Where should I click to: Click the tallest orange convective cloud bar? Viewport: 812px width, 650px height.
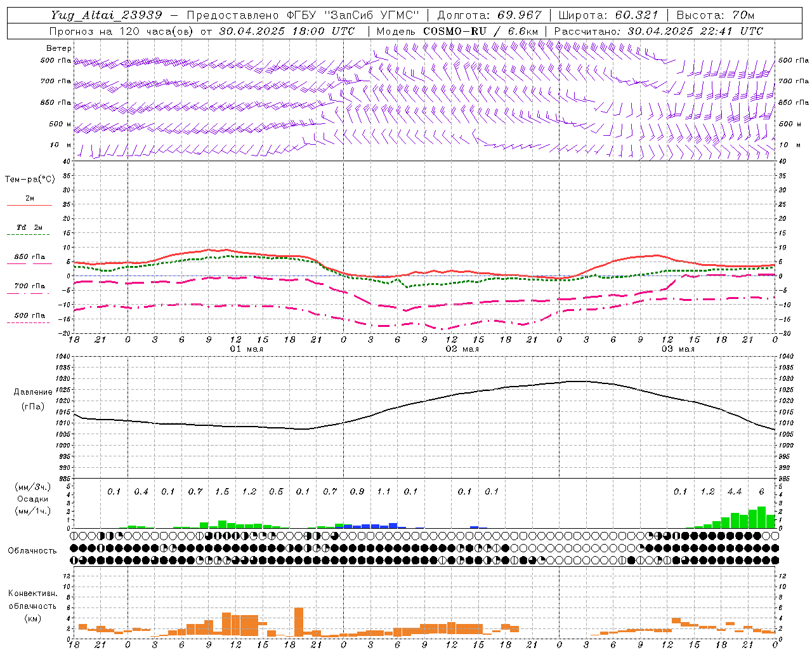coord(299,622)
